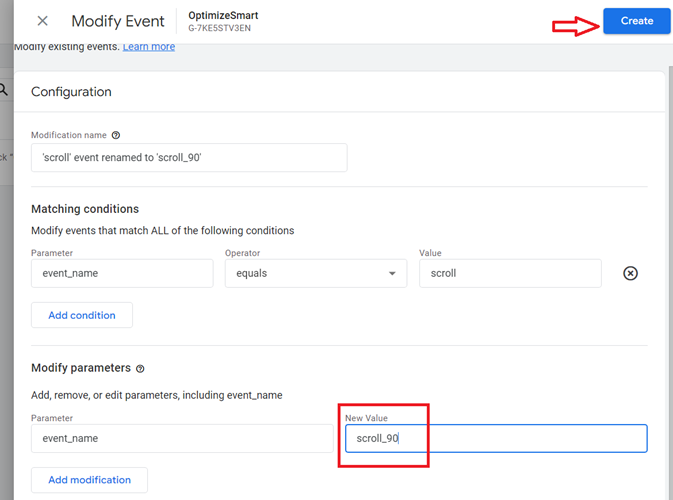Select Parameter field under Modify parameters

pyautogui.click(x=182, y=438)
